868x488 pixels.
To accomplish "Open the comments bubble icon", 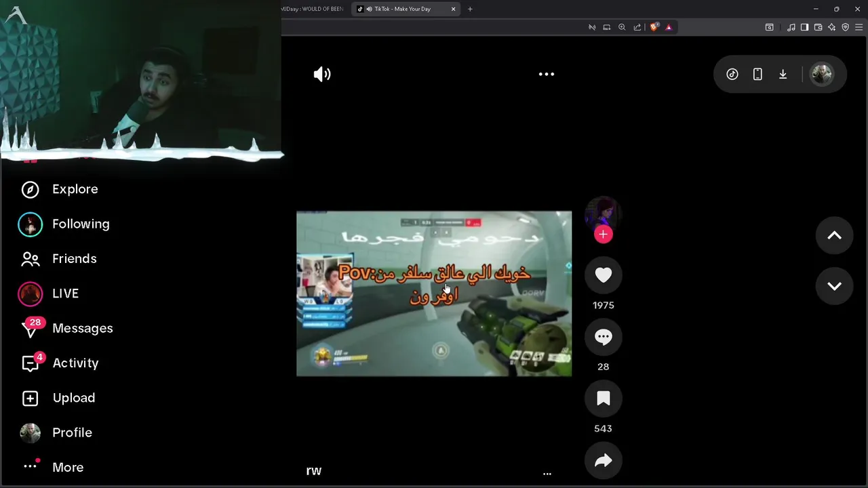I will click(603, 336).
